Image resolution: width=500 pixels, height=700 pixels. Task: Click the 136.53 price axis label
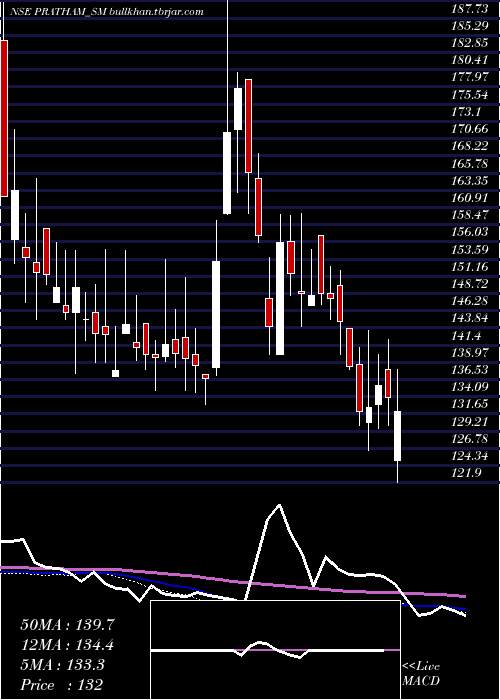click(470, 370)
